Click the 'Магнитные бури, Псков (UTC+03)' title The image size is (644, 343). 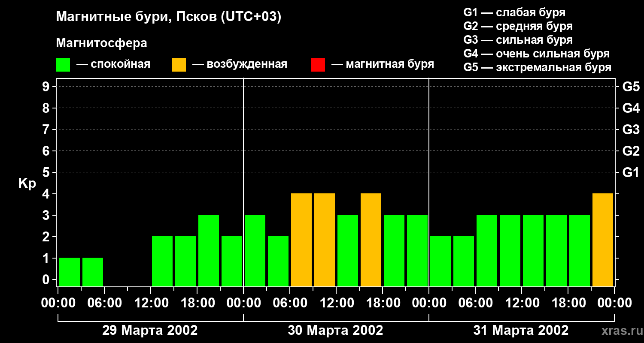169,18
